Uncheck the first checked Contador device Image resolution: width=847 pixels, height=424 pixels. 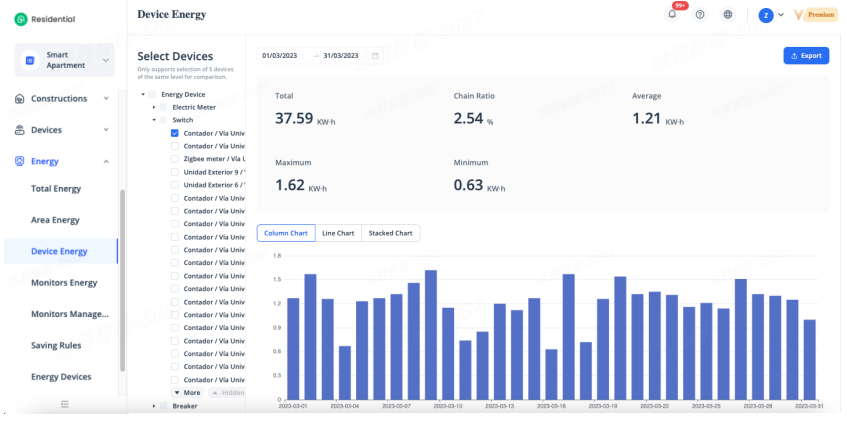(x=175, y=133)
